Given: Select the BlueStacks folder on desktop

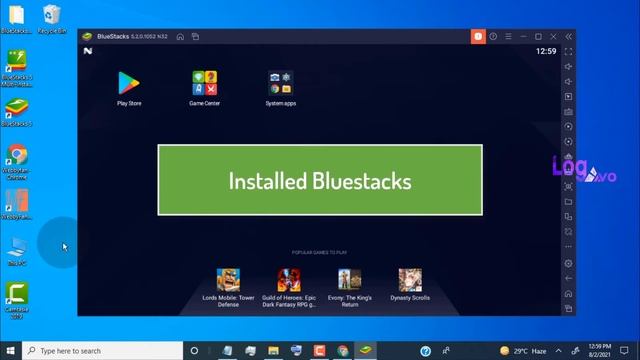Looking at the screenshot, I should 16,19.
